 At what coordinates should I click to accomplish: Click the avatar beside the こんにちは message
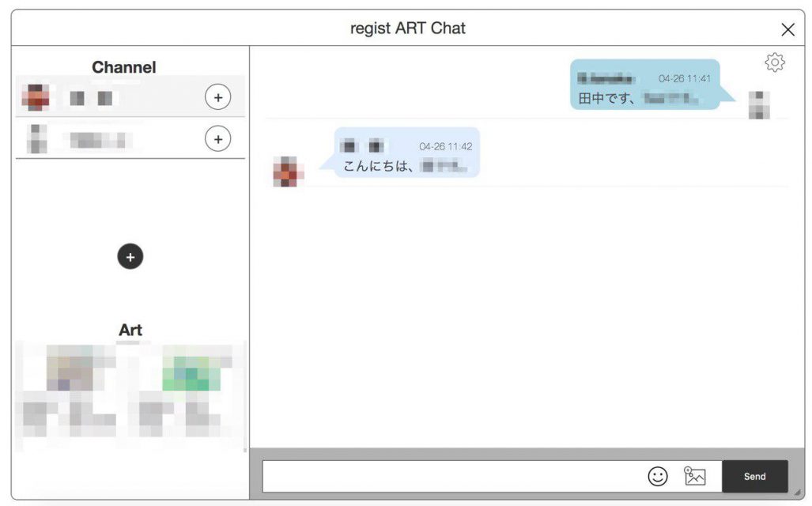pos(284,172)
